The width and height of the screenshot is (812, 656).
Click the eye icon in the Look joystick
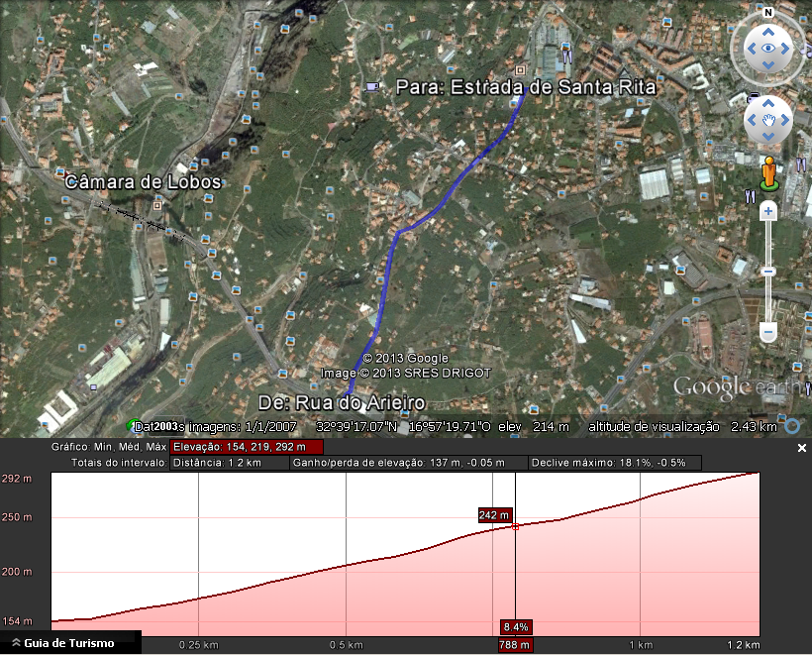pyautogui.click(x=768, y=49)
